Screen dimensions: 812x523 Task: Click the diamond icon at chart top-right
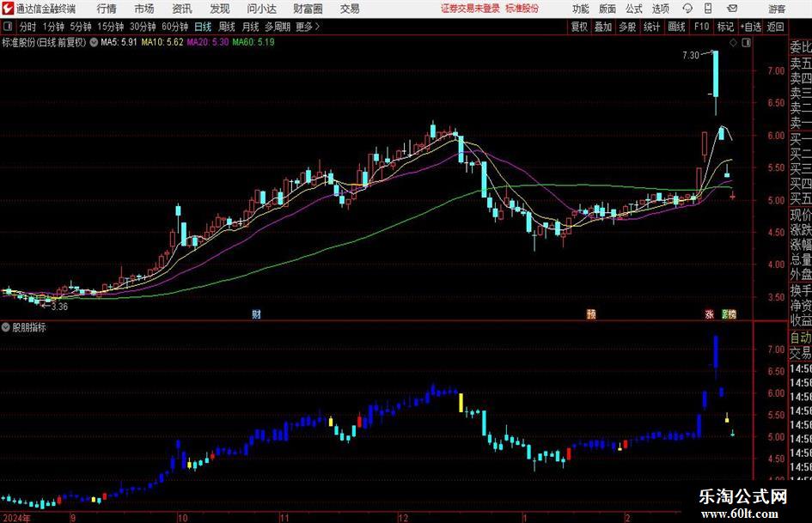[733, 43]
